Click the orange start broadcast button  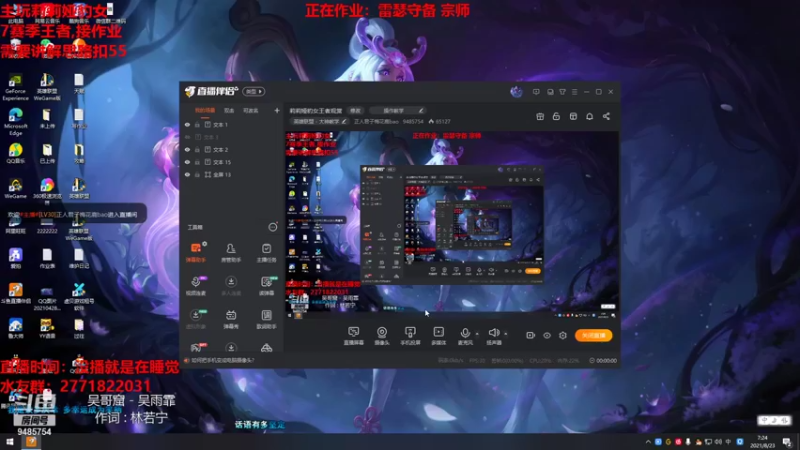click(x=593, y=335)
